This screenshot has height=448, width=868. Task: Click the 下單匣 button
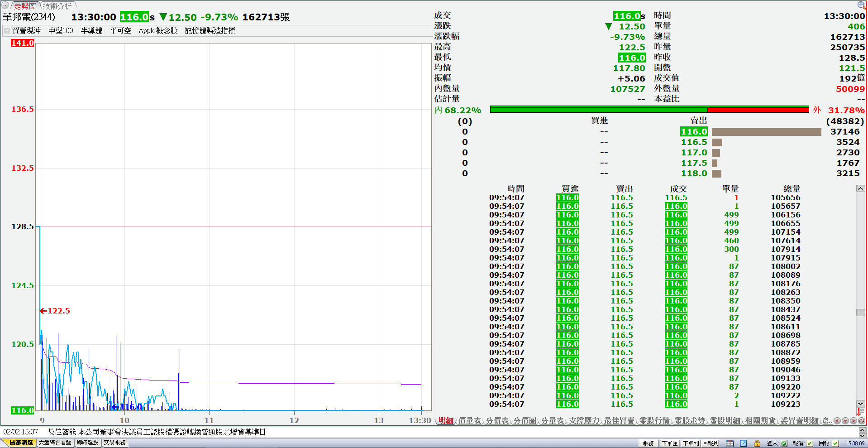pos(669,443)
